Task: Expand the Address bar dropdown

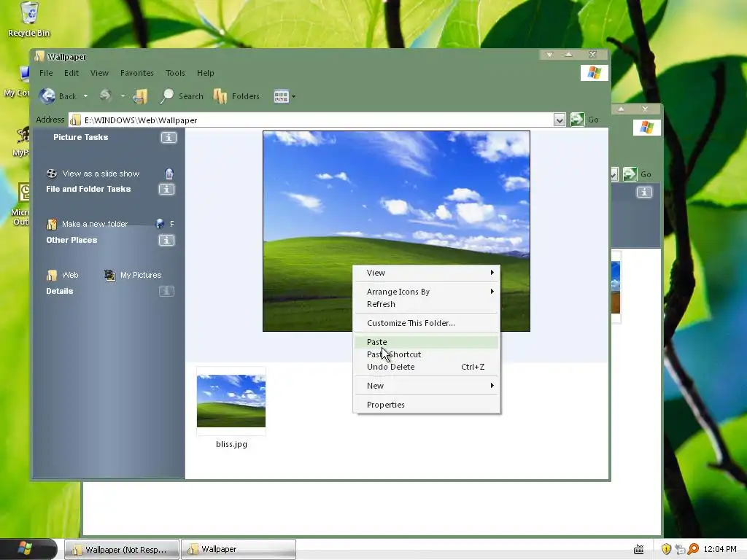Action: point(560,120)
